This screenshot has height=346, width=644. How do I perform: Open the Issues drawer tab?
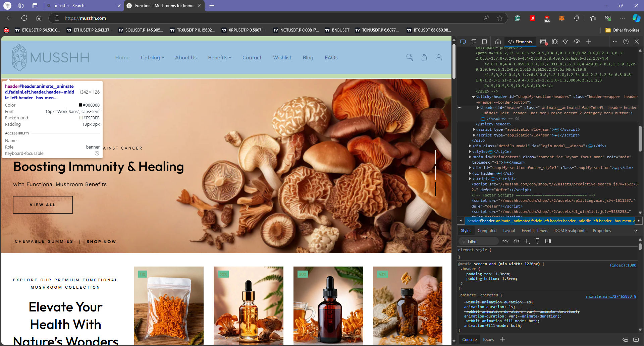[488, 340]
